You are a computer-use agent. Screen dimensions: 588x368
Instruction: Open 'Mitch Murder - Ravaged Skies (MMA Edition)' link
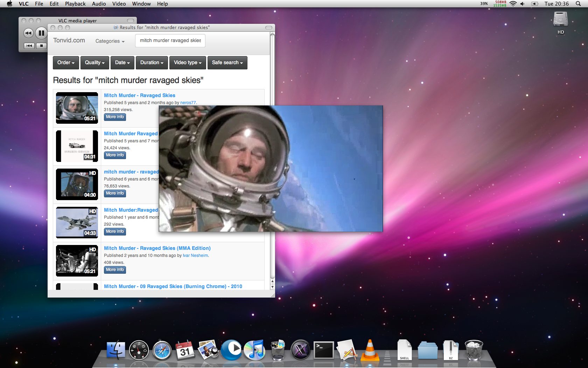pyautogui.click(x=157, y=248)
